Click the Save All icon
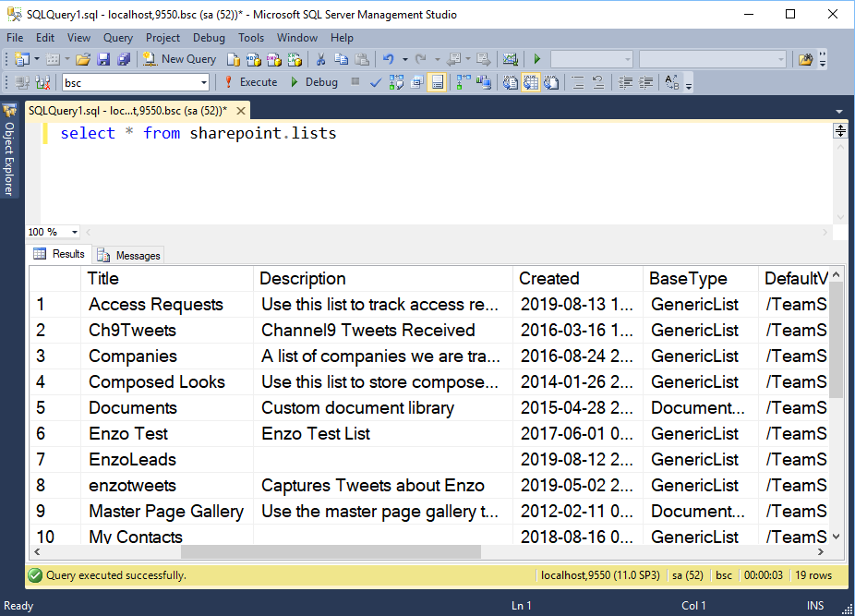 click(x=125, y=59)
